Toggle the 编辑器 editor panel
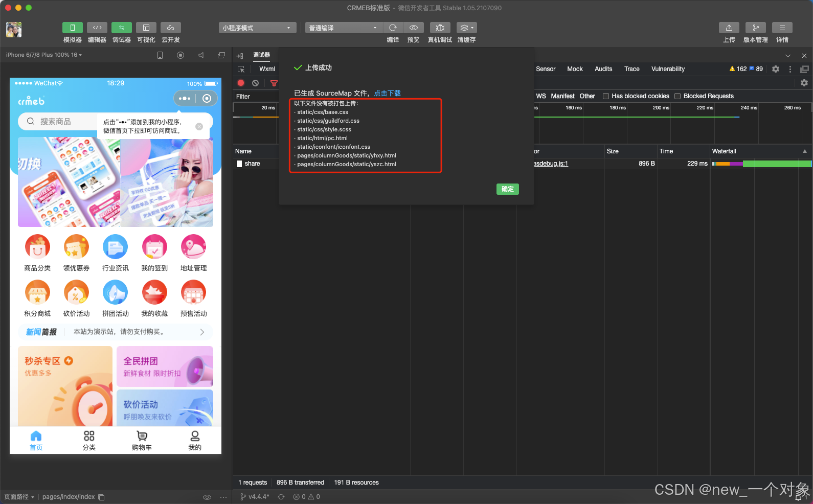The width and height of the screenshot is (813, 504). (97, 28)
